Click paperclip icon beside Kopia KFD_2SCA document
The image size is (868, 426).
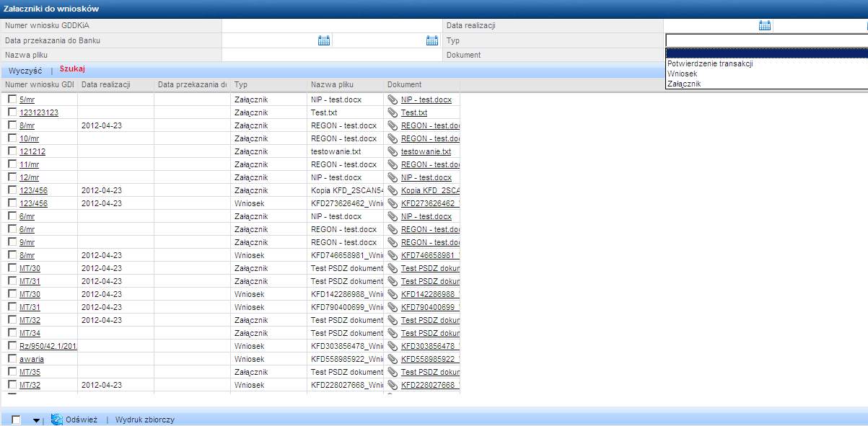(392, 190)
